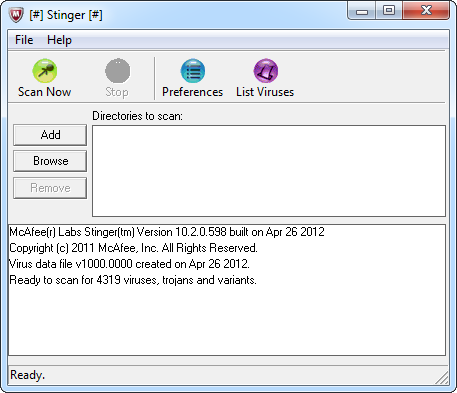
Task: Click the disabled Remove button
Action: [50, 188]
